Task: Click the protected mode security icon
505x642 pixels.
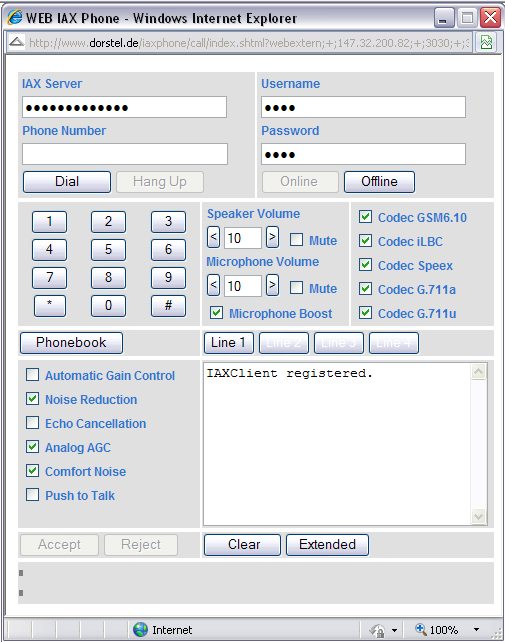Action: pos(377,630)
